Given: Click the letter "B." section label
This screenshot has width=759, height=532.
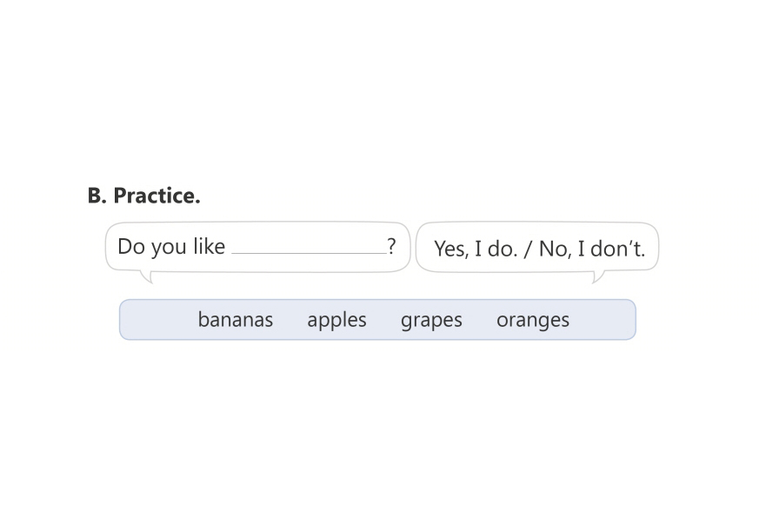Looking at the screenshot, I should pos(97,196).
